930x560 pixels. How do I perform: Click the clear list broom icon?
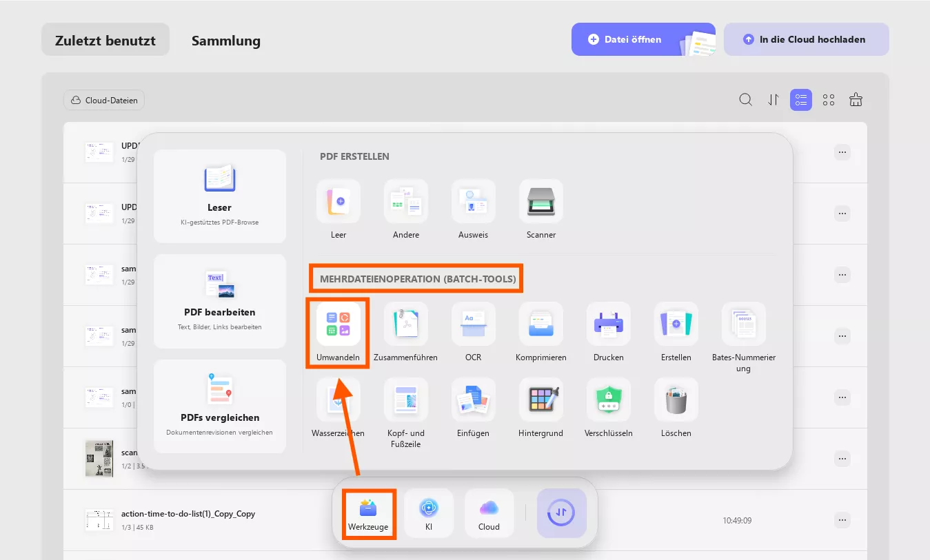click(x=856, y=100)
